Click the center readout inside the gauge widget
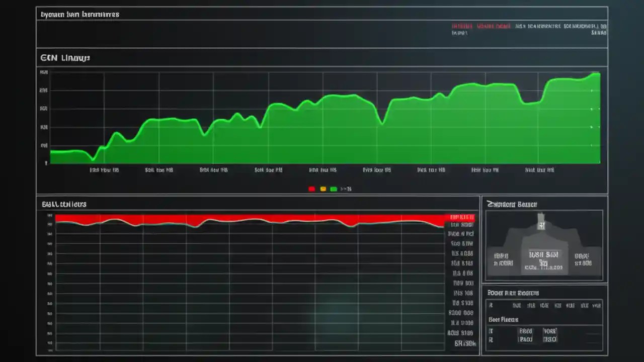644x362 pixels. [x=543, y=255]
